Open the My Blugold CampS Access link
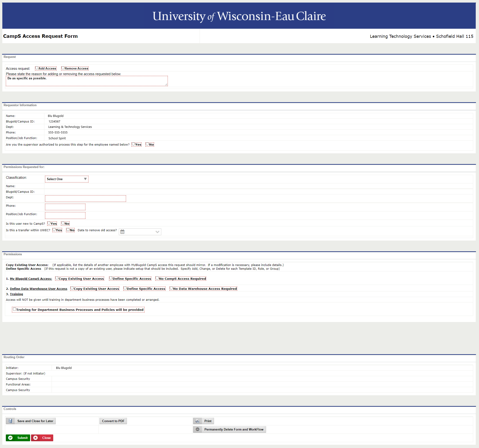Viewport: 479px width, 448px height. [31, 279]
